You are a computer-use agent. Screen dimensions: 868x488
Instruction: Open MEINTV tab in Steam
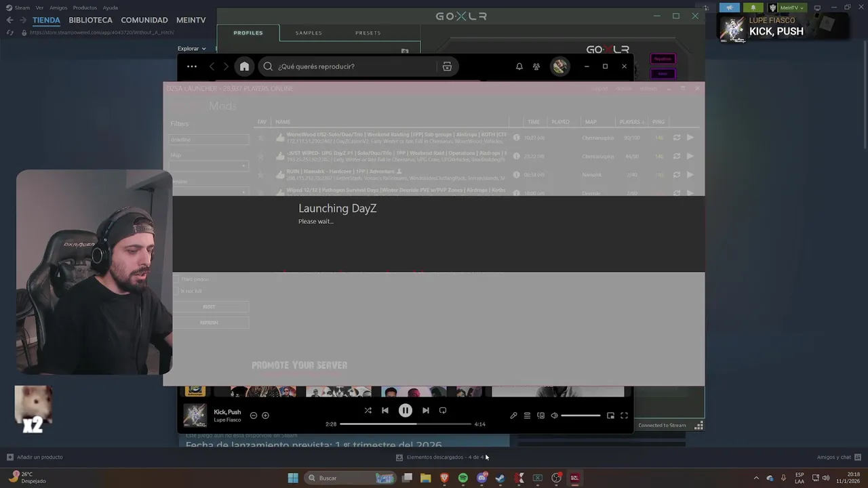[x=191, y=20]
